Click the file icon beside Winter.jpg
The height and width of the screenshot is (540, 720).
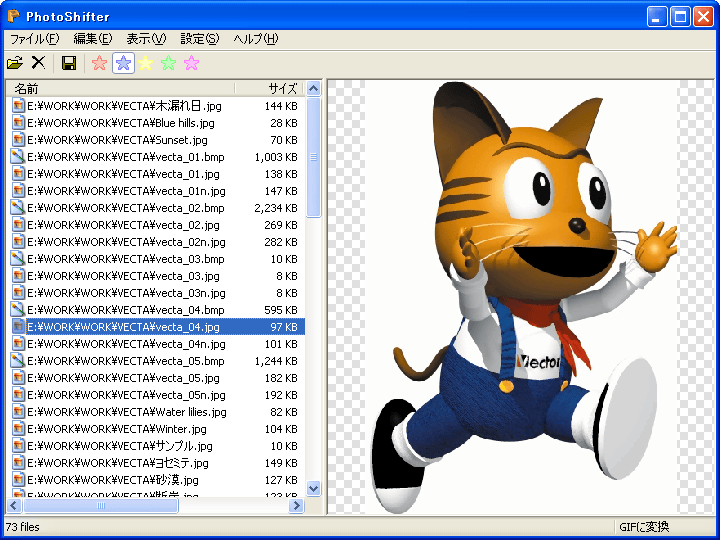click(18, 428)
